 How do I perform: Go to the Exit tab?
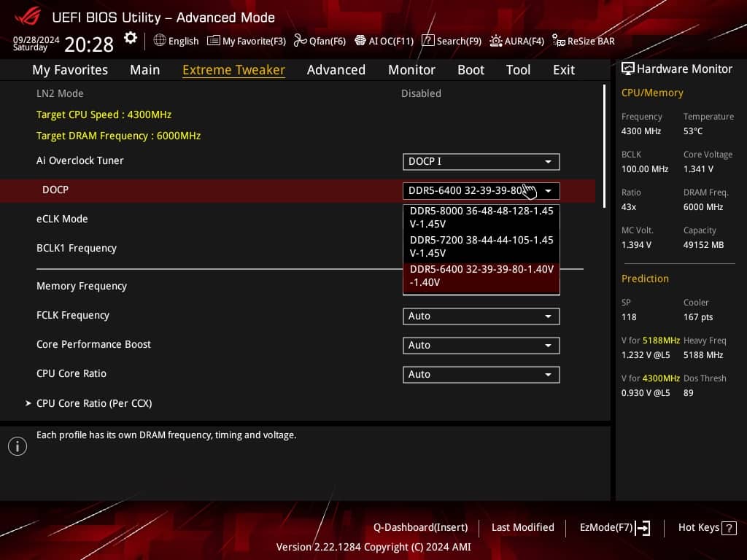[x=564, y=70]
